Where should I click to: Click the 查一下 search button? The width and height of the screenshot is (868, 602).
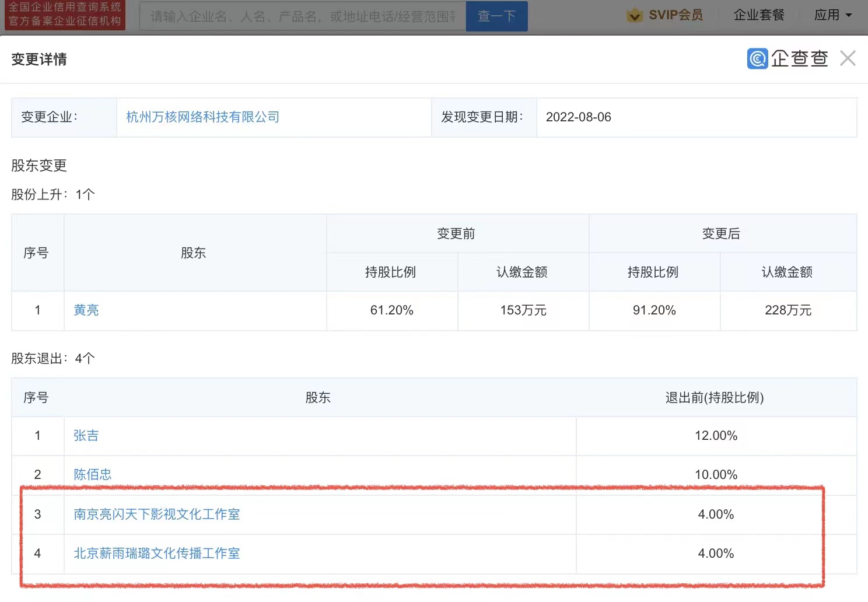(496, 16)
